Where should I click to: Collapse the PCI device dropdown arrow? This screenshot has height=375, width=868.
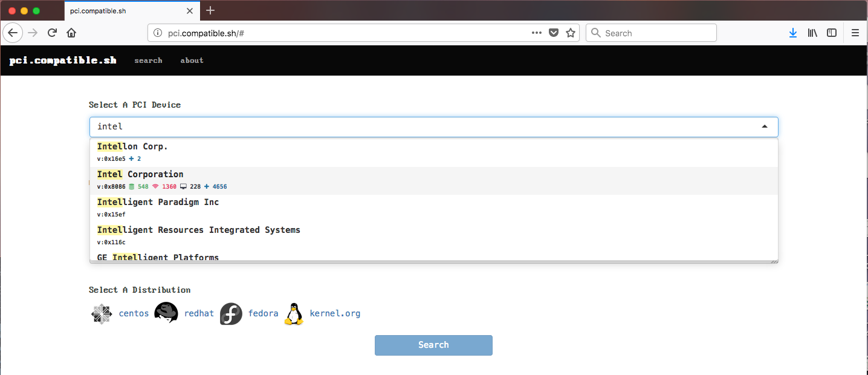[x=765, y=126]
